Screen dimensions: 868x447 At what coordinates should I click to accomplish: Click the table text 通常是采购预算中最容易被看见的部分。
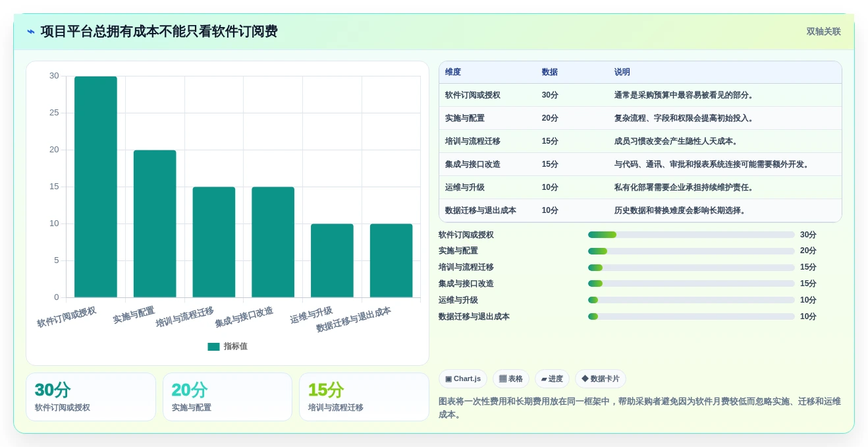point(686,95)
